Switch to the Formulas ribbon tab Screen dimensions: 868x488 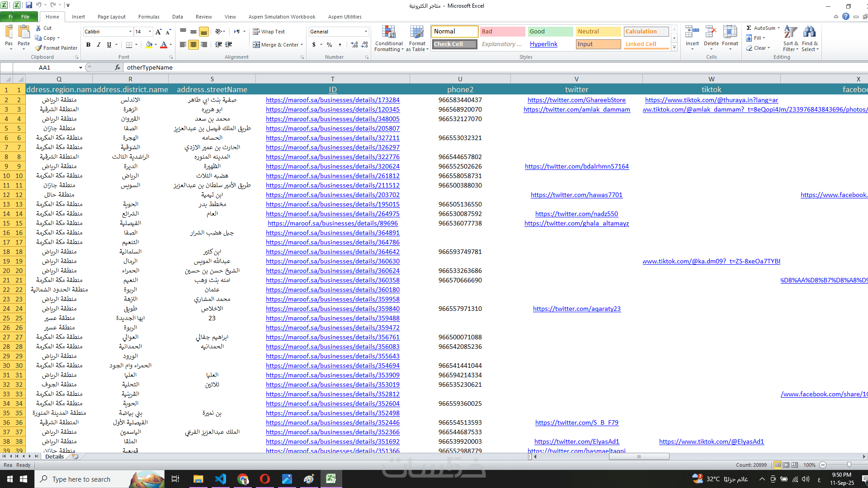pyautogui.click(x=149, y=17)
